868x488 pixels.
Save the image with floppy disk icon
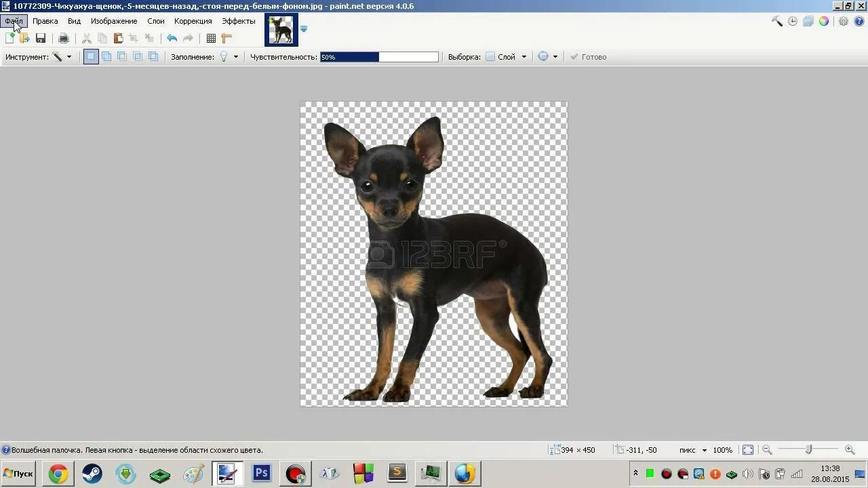pyautogui.click(x=41, y=39)
